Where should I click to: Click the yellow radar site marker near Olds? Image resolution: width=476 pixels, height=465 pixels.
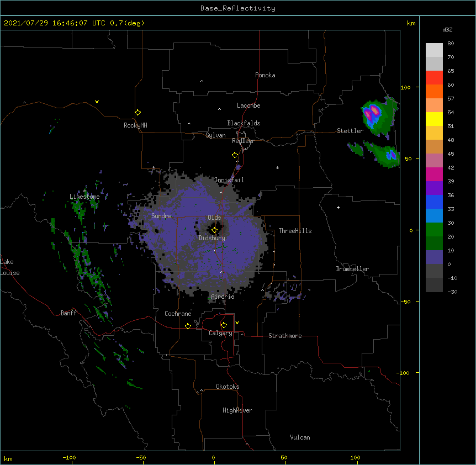tap(214, 230)
